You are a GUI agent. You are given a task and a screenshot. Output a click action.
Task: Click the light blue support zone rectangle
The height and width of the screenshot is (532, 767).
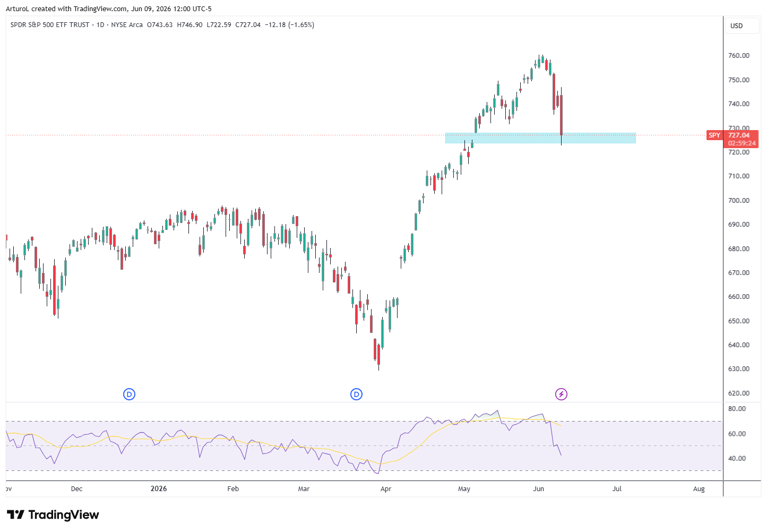pyautogui.click(x=540, y=138)
